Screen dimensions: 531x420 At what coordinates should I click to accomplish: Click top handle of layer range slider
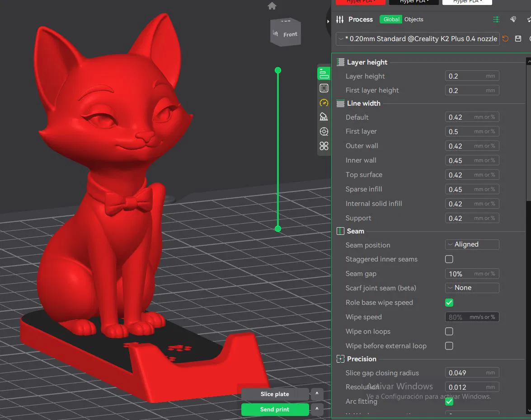(278, 70)
